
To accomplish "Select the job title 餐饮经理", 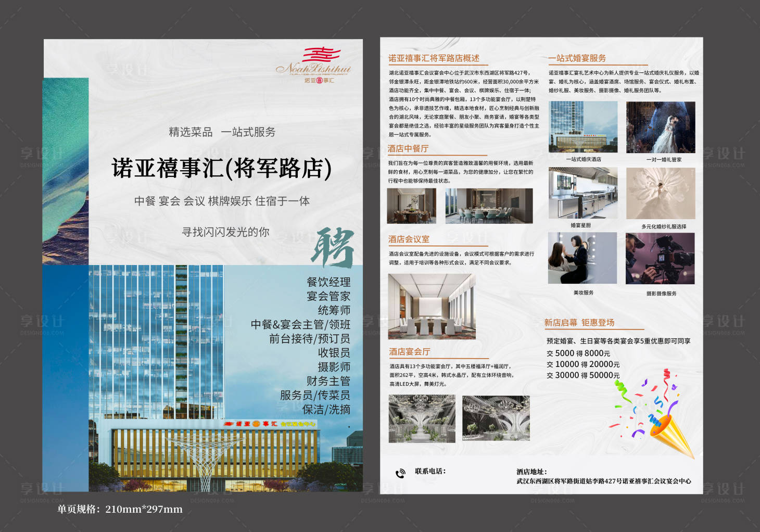I will coord(328,282).
